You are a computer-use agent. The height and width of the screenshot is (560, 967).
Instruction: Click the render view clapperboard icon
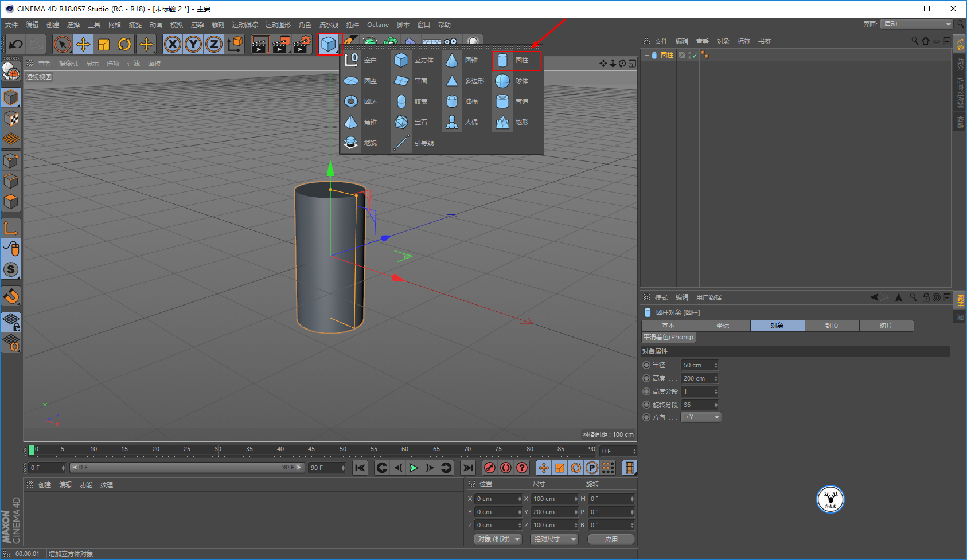260,44
